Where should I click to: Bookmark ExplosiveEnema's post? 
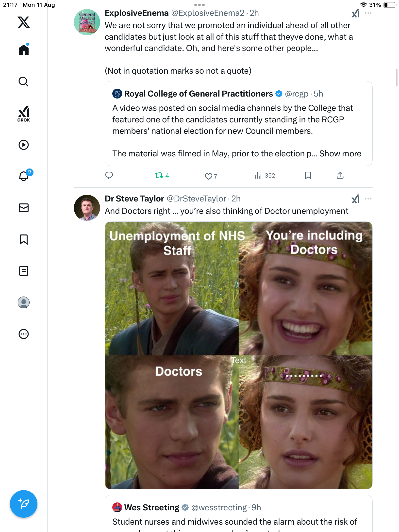[x=308, y=176]
